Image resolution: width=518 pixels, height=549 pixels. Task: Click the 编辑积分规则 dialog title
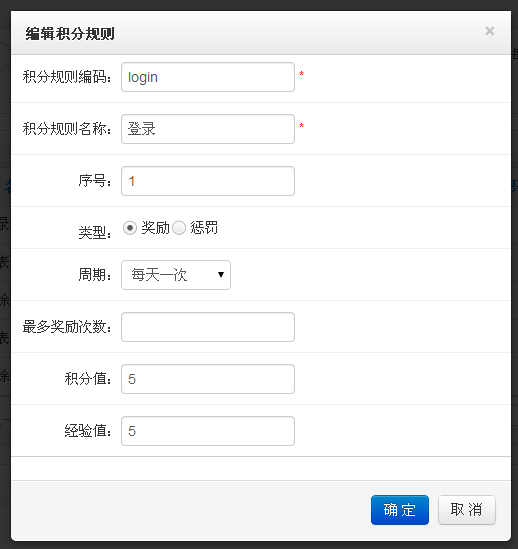70,34
